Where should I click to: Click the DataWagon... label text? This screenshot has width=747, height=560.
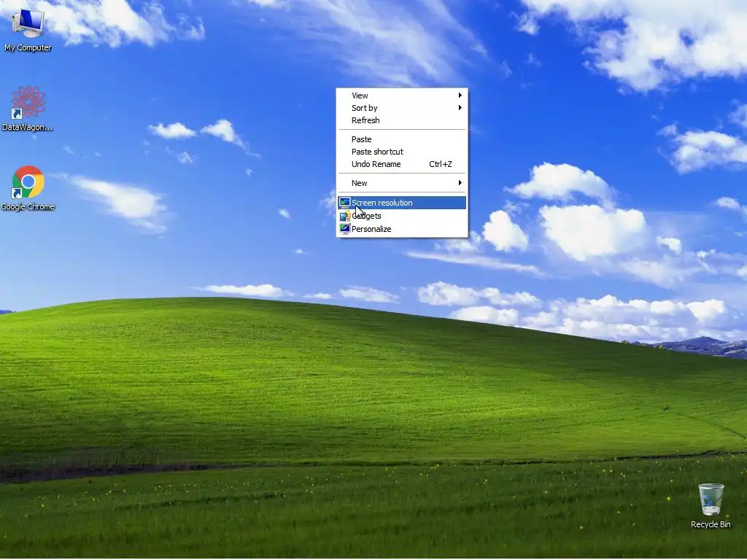(x=28, y=127)
